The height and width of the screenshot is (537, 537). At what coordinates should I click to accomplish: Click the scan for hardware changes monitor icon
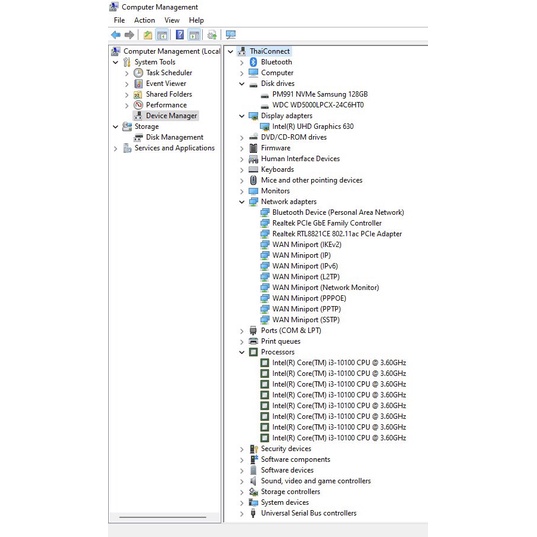[x=230, y=35]
